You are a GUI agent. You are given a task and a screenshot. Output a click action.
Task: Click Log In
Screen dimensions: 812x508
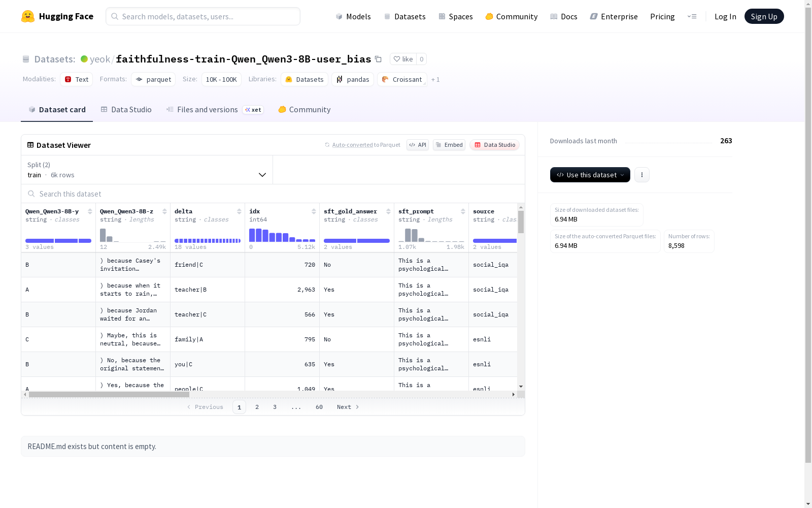pos(725,16)
